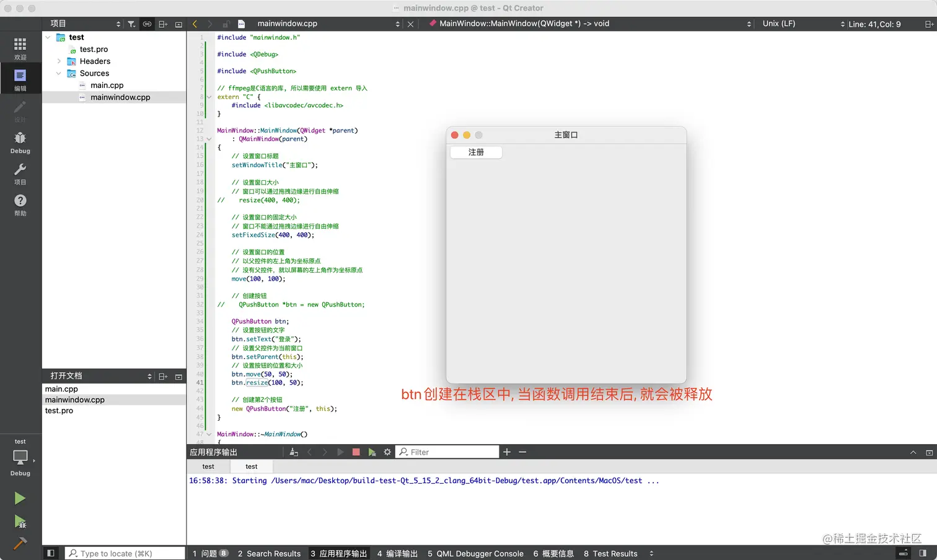Fold the extern "C" code block
This screenshot has height=560, width=937.
(x=209, y=97)
